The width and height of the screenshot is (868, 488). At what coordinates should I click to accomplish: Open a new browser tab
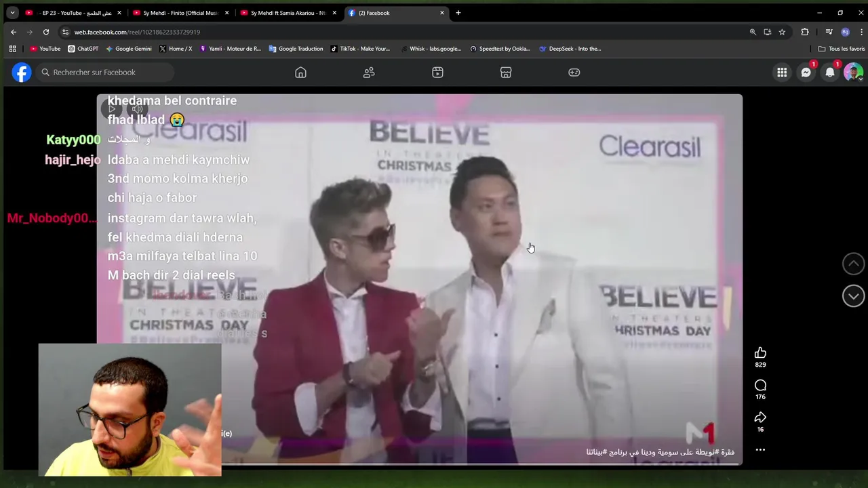tap(458, 13)
